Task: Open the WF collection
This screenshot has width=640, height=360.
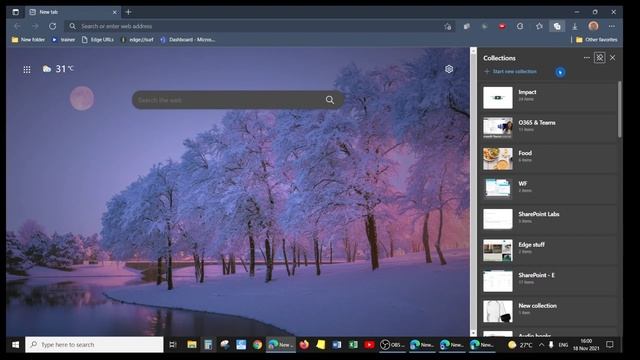Action: 549,189
